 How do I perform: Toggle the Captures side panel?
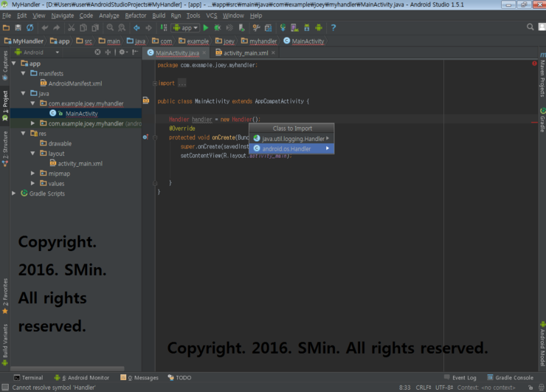pyautogui.click(x=5, y=66)
